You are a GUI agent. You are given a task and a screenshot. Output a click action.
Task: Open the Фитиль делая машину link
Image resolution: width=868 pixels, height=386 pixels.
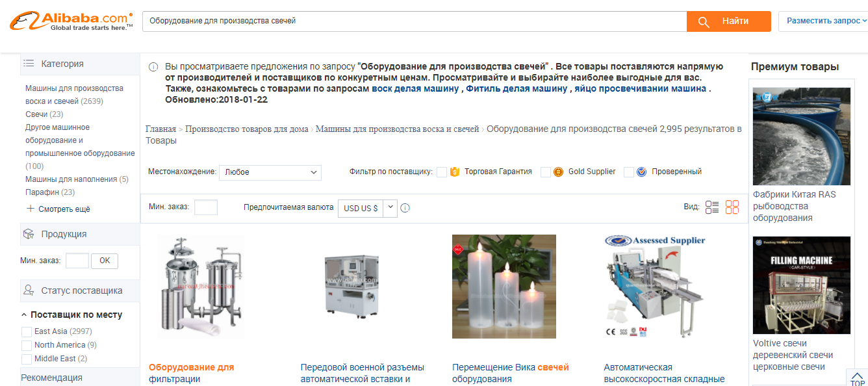coord(517,89)
